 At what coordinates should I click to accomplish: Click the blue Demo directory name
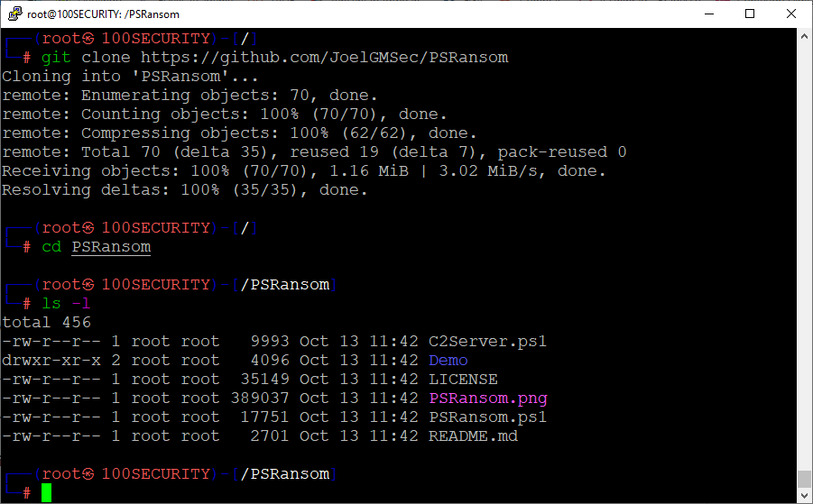[x=448, y=361]
